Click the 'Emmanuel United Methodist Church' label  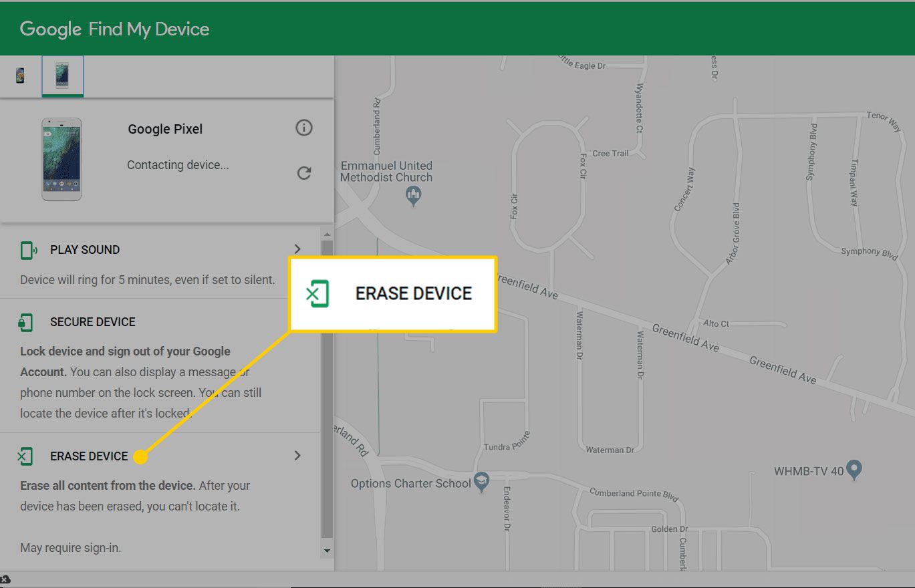386,171
